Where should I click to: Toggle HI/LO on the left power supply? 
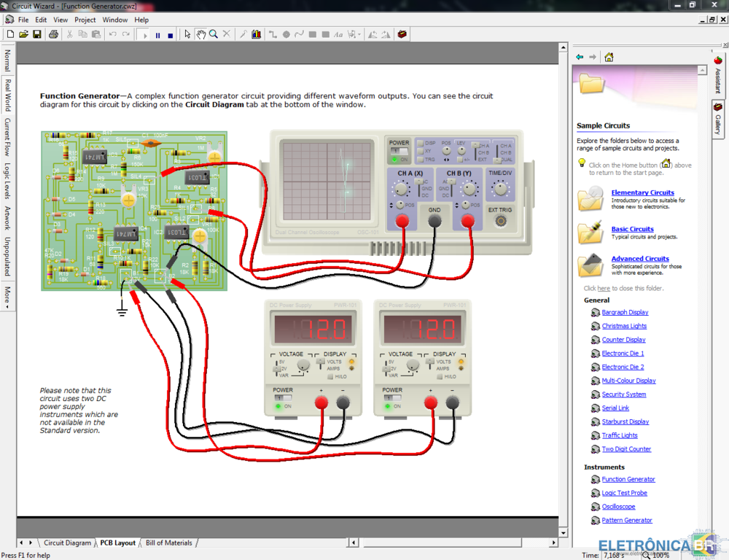point(330,377)
